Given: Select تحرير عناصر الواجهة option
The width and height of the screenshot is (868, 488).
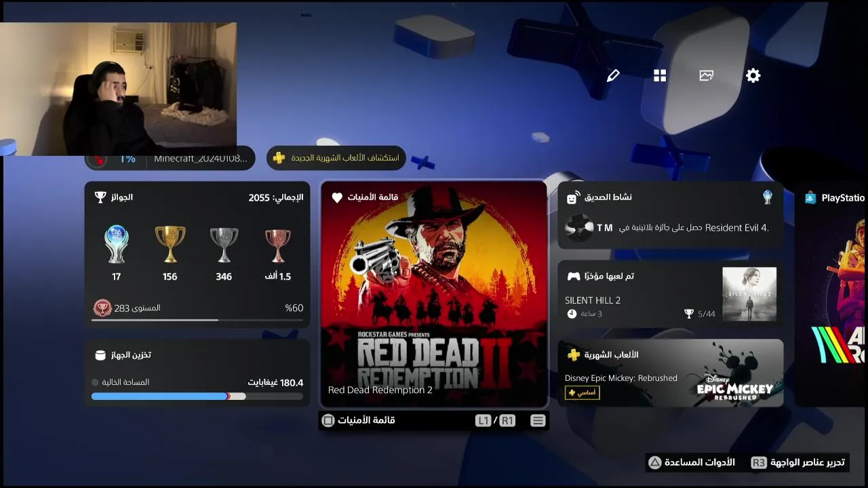Looking at the screenshot, I should point(808,462).
